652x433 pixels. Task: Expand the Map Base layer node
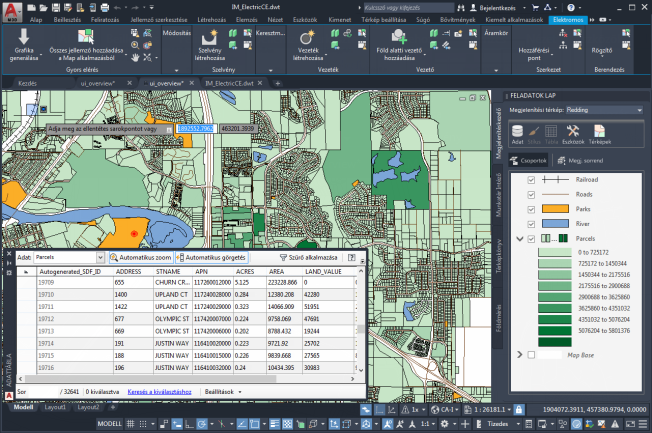[518, 354]
